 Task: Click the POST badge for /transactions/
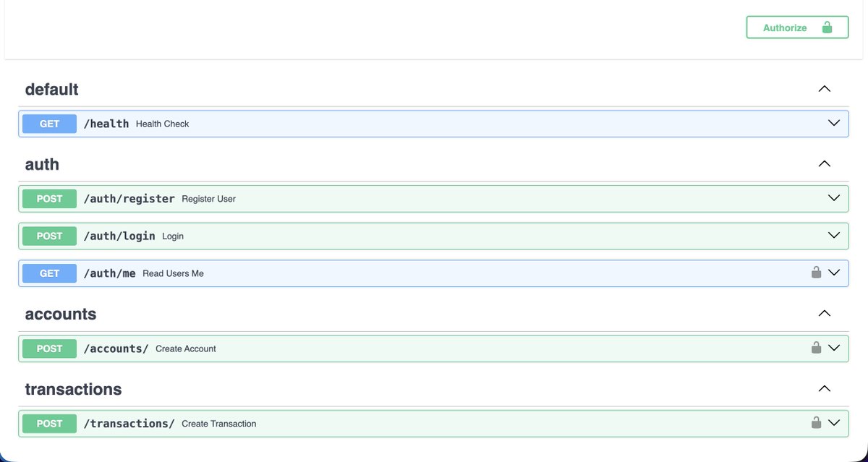[x=49, y=424]
